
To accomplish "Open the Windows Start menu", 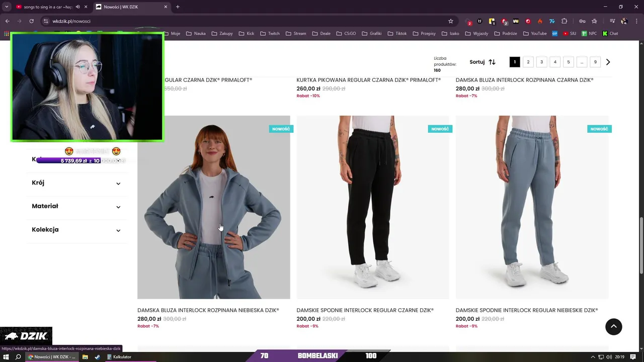I will [6, 357].
